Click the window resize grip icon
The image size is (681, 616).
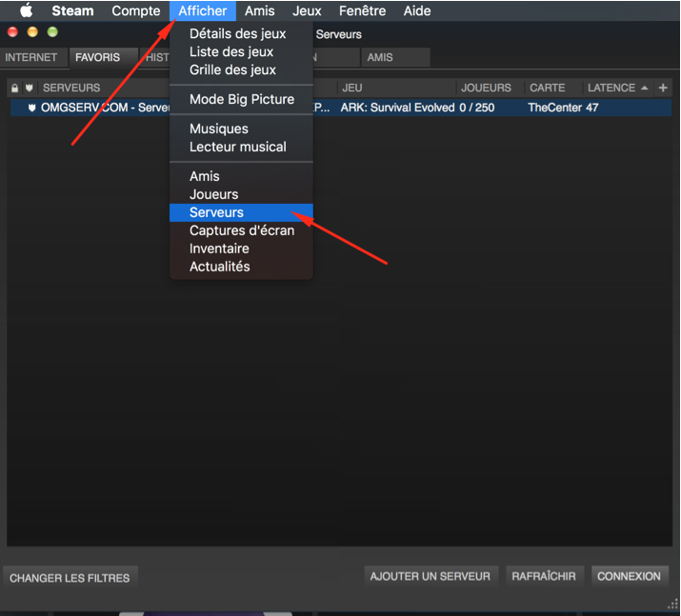pos(672,605)
